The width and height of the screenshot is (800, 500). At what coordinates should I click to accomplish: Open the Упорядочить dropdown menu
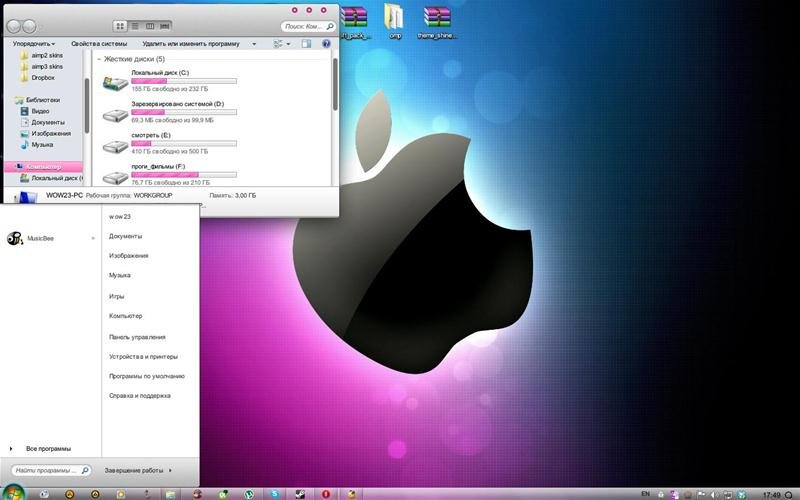[x=34, y=44]
